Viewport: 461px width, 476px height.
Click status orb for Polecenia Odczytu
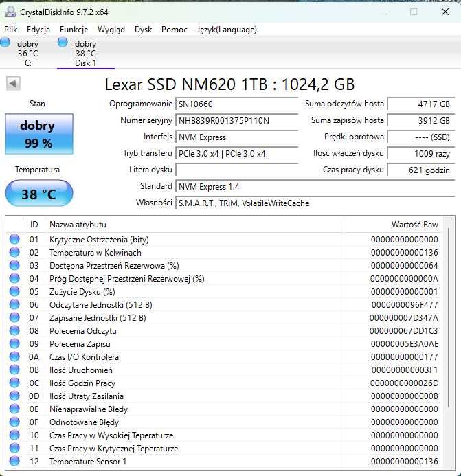pos(14,330)
